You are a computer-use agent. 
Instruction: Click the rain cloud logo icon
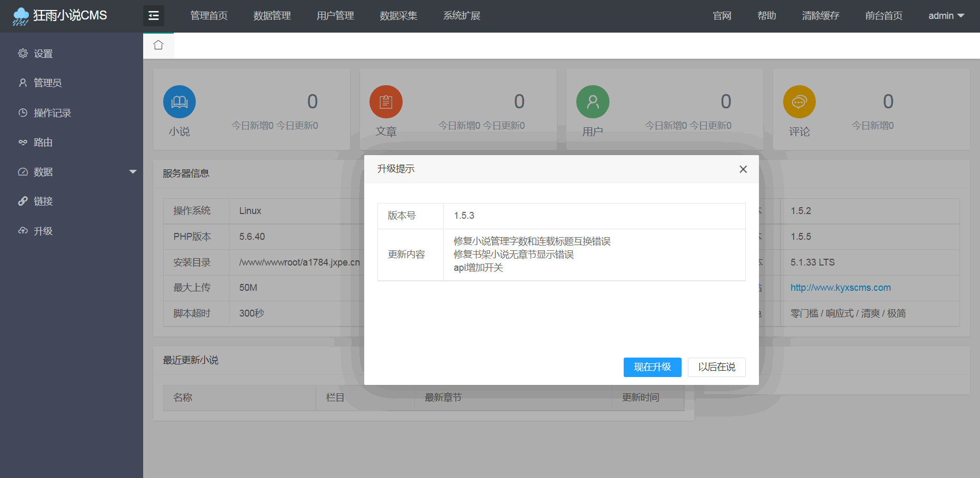21,16
